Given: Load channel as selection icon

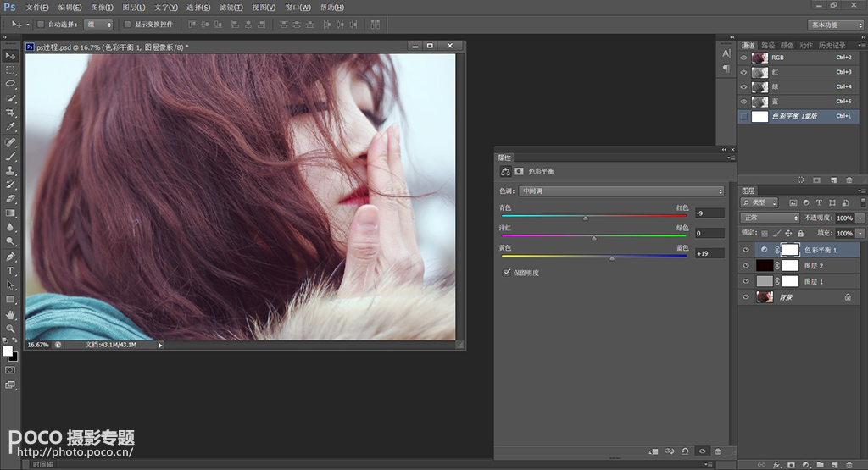Looking at the screenshot, I should (x=800, y=180).
